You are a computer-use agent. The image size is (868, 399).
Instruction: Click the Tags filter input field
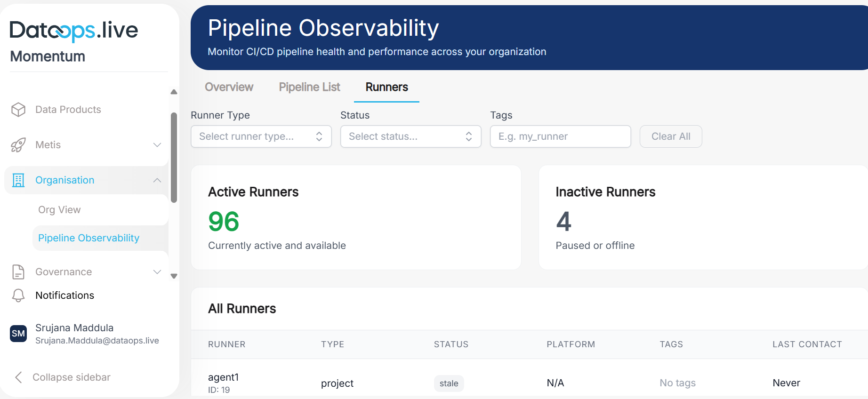point(560,136)
